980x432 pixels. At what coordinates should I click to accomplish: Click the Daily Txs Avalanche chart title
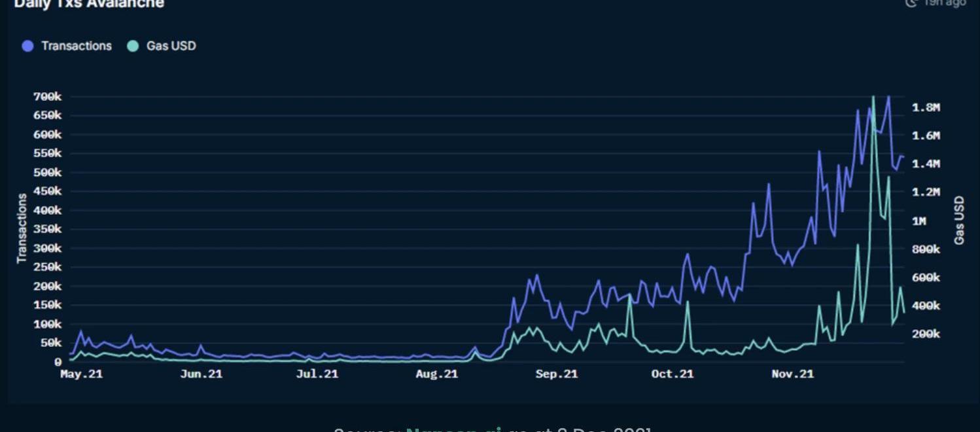click(89, 3)
